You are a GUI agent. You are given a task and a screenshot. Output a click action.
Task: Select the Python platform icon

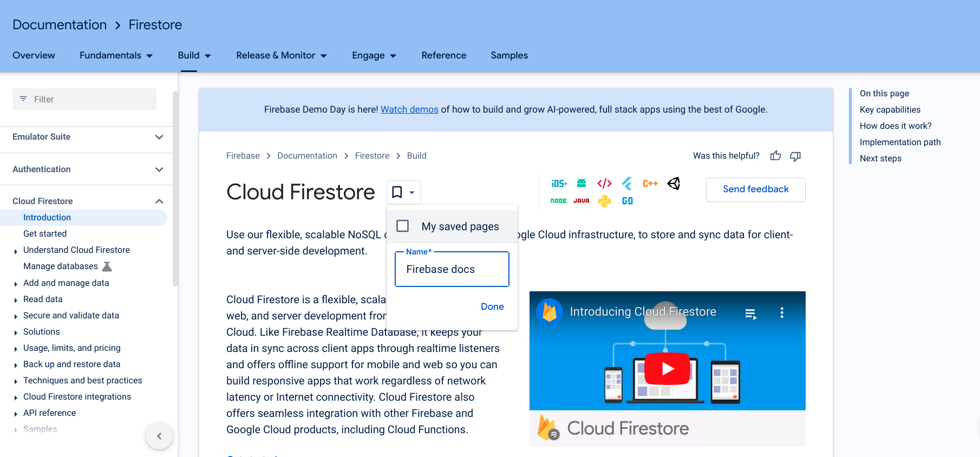[x=604, y=201]
